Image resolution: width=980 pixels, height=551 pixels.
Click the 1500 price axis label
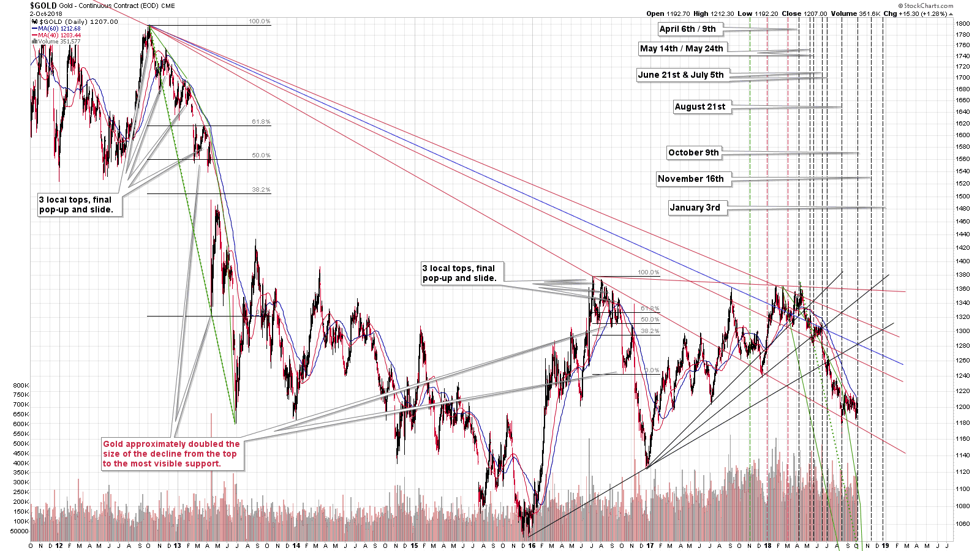tap(962, 197)
